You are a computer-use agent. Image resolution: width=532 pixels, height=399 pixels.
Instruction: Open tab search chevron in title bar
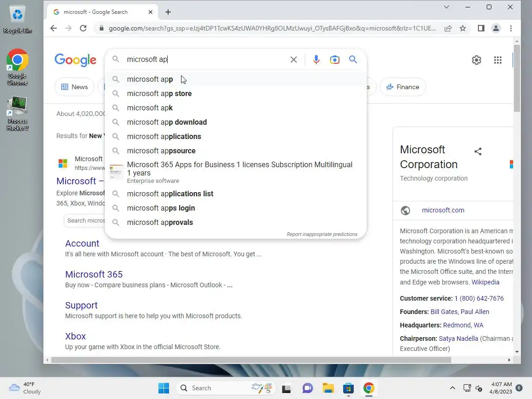447,7
